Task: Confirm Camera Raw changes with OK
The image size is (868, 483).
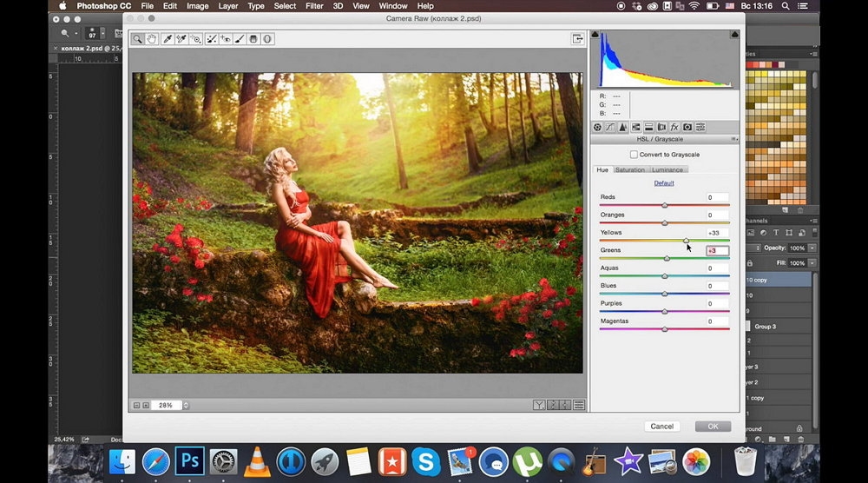Action: [713, 427]
